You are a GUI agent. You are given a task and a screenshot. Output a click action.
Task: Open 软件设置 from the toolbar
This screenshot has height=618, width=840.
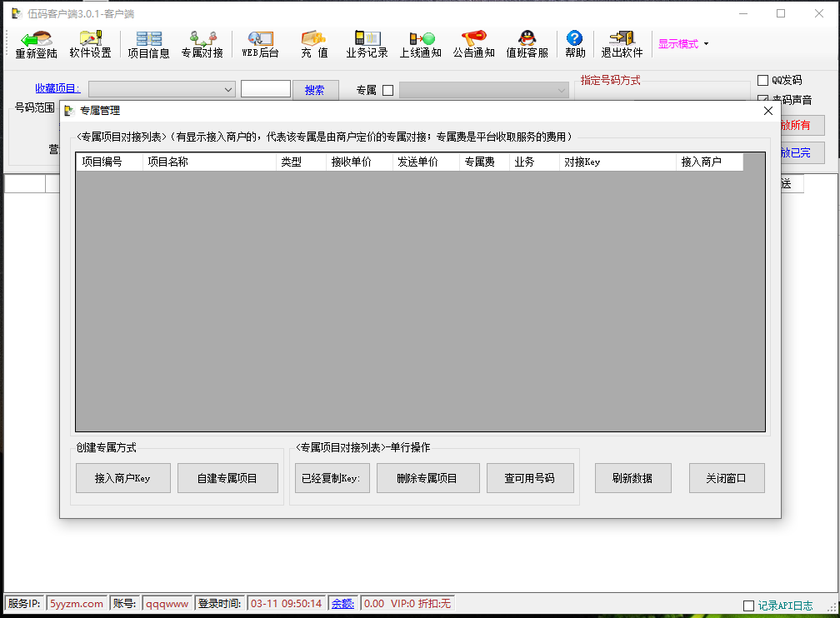pos(90,44)
